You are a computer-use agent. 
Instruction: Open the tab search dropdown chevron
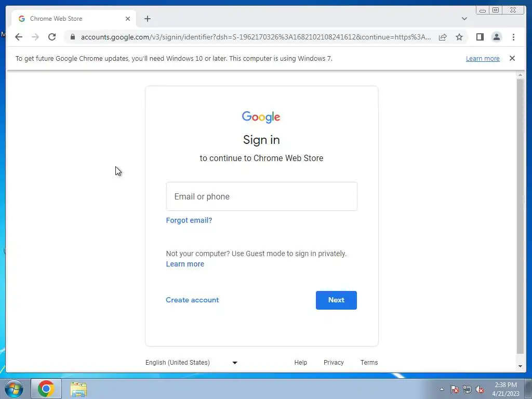pos(464,19)
